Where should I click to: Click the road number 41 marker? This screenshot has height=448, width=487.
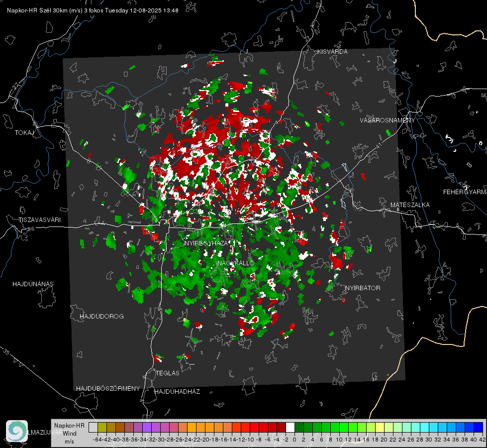coord(378,145)
